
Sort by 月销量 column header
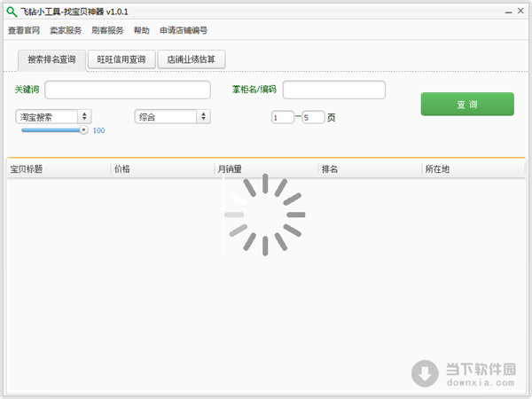click(x=267, y=169)
